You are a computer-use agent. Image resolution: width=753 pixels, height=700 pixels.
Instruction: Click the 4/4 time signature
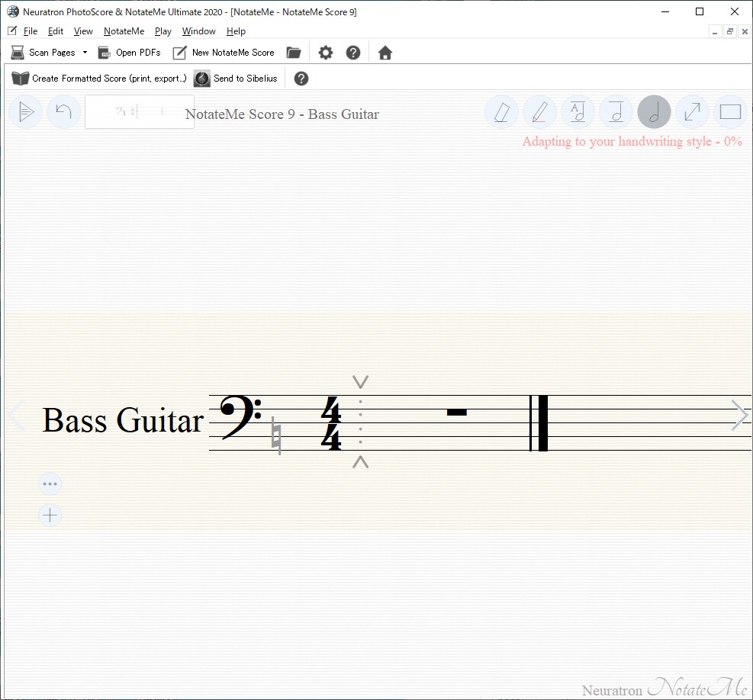pos(331,423)
